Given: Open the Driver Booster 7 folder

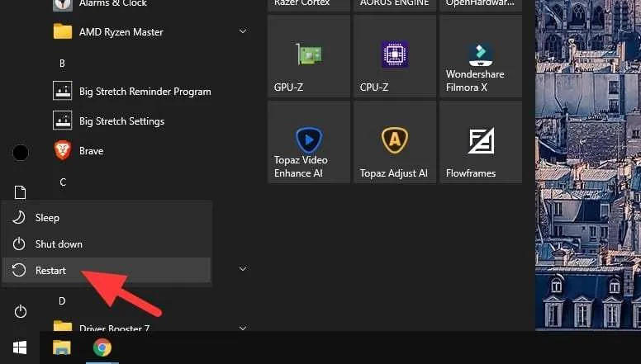Looking at the screenshot, I should click(x=102, y=327).
